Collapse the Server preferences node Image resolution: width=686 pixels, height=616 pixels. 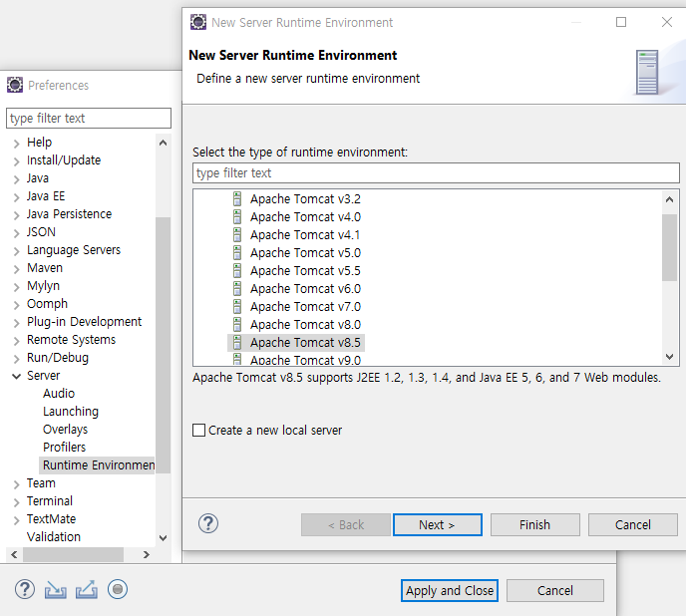(x=17, y=376)
